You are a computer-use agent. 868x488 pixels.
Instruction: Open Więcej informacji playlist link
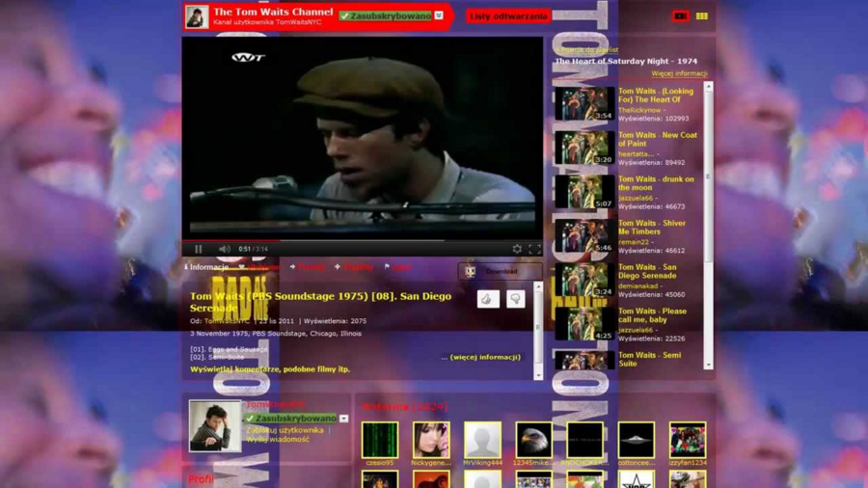(x=679, y=73)
